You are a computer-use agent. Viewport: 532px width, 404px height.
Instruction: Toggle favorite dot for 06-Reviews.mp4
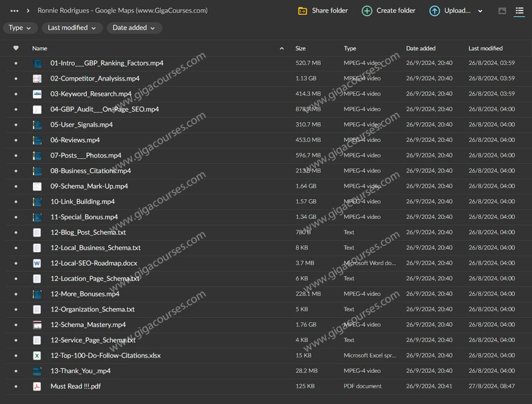coord(16,140)
